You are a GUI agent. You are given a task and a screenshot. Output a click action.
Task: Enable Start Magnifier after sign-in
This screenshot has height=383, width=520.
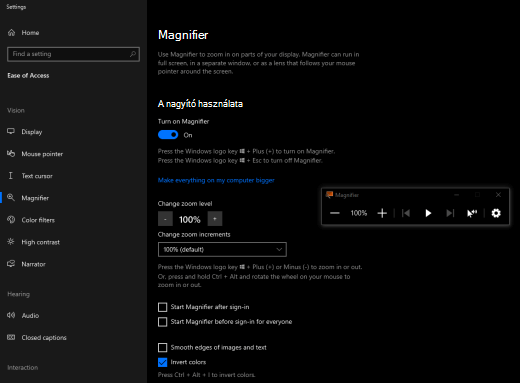point(162,307)
